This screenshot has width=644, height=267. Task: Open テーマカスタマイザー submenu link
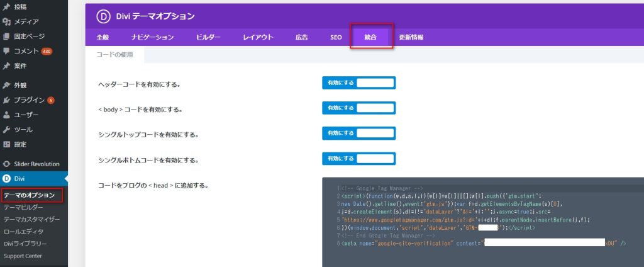point(31,219)
